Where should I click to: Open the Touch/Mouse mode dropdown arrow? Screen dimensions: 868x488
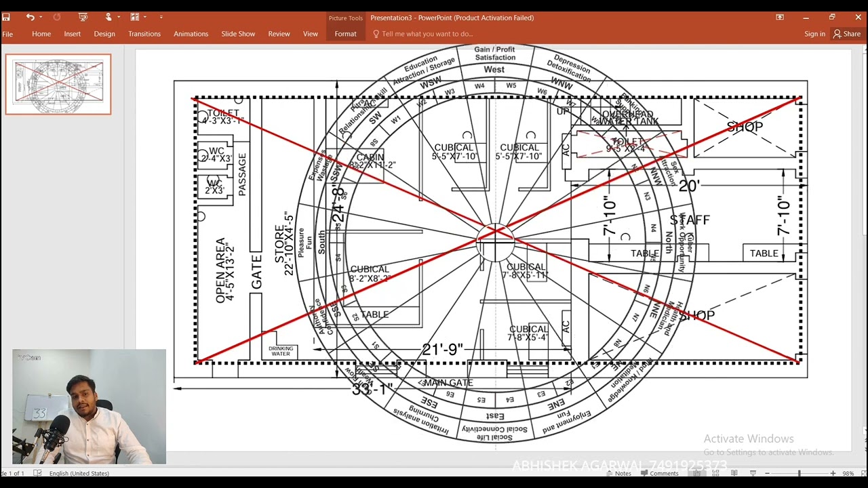[x=119, y=17]
